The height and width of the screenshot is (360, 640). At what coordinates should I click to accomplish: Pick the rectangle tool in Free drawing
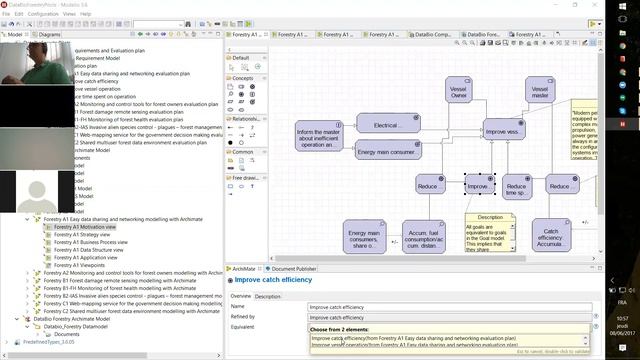(230, 187)
